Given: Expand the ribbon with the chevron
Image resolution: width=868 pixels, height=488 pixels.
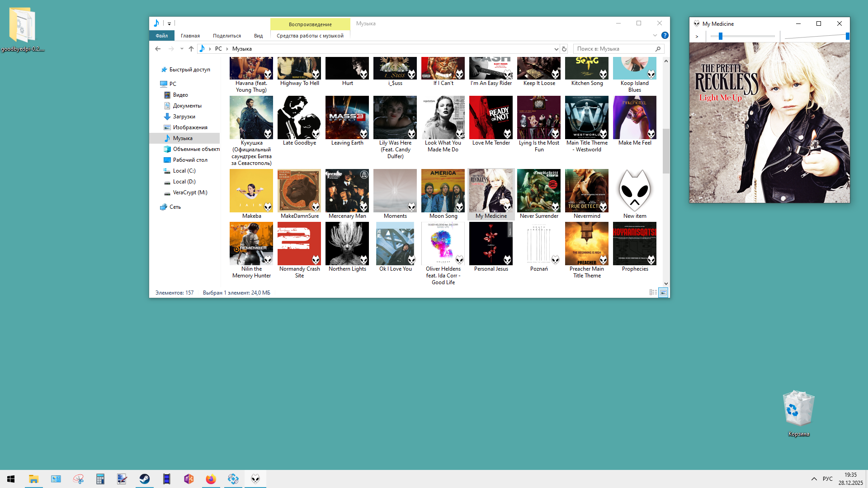Looking at the screenshot, I should 655,35.
